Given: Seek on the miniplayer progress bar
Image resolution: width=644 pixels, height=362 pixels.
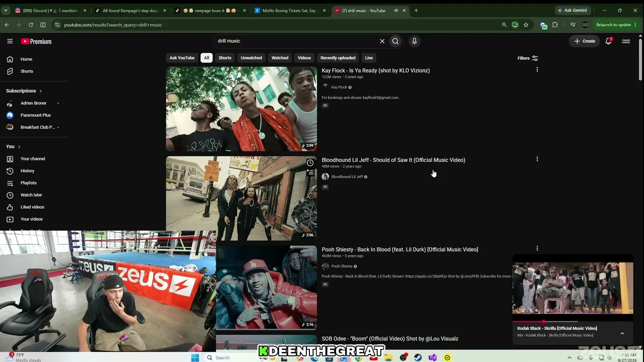Looking at the screenshot, I should click(x=573, y=321).
